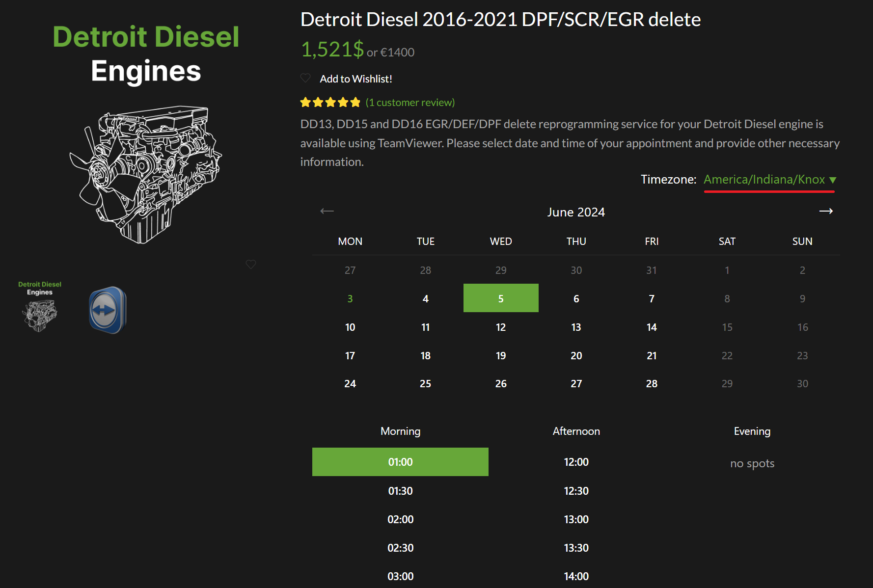Screen dimensions: 873x588
Task: Click the five-star rating icons
Action: pos(330,103)
